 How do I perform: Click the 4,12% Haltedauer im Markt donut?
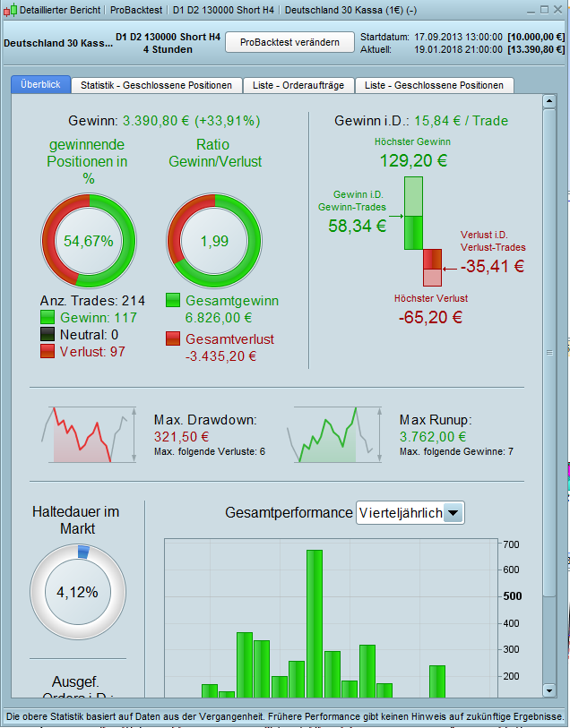78,592
